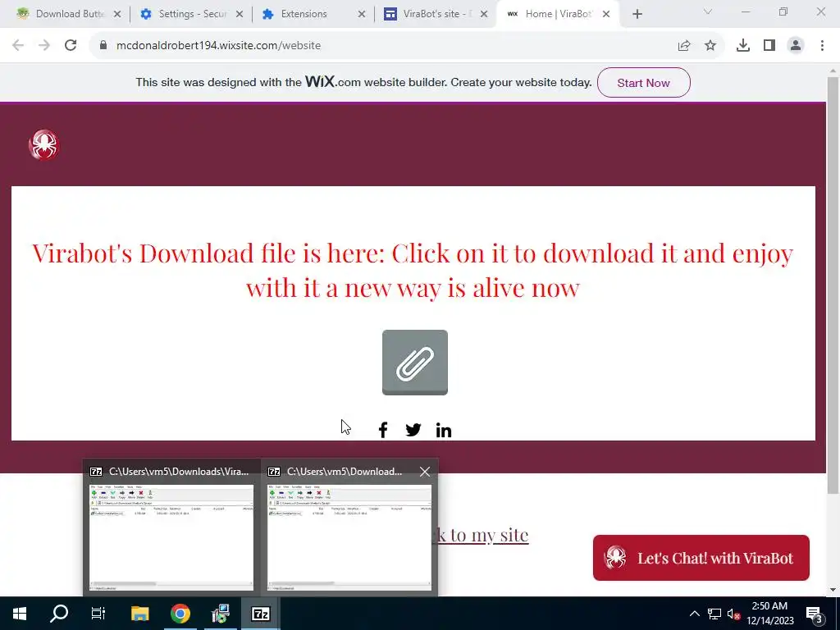Screen dimensions: 840x630
Task: Click the ViraBot spider logo in header
Action: (44, 144)
